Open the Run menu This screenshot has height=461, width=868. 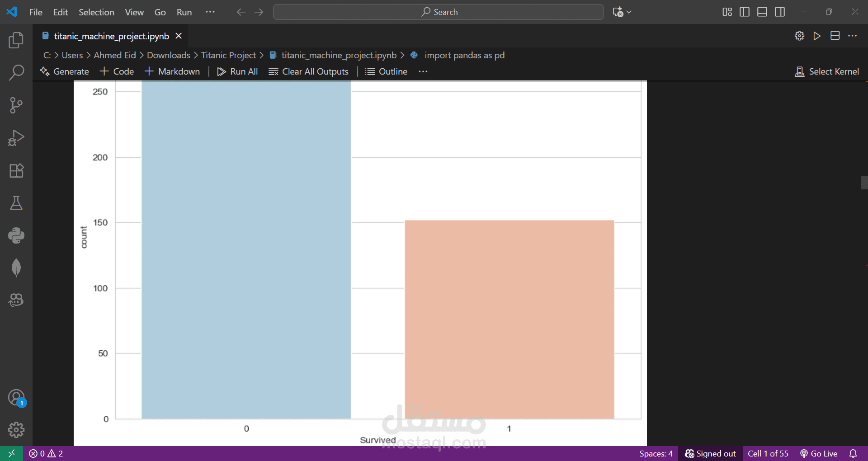pyautogui.click(x=184, y=12)
